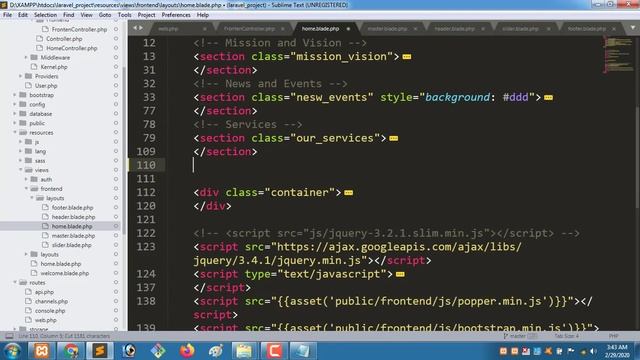Click the config folder icon
Viewport: 640px width, 360px height.
pos(23,104)
